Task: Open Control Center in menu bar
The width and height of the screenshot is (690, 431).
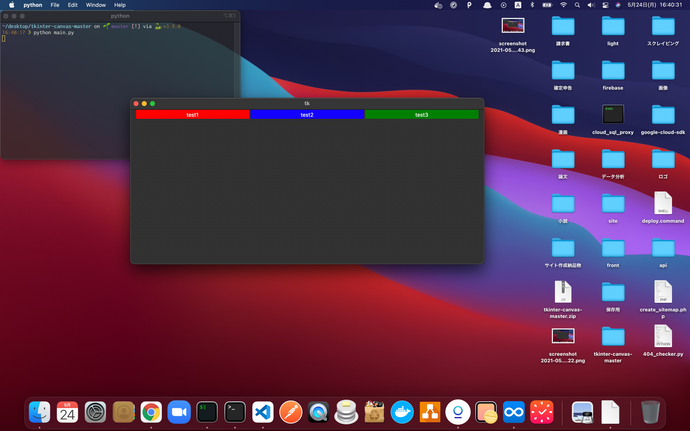Action: pyautogui.click(x=606, y=5)
